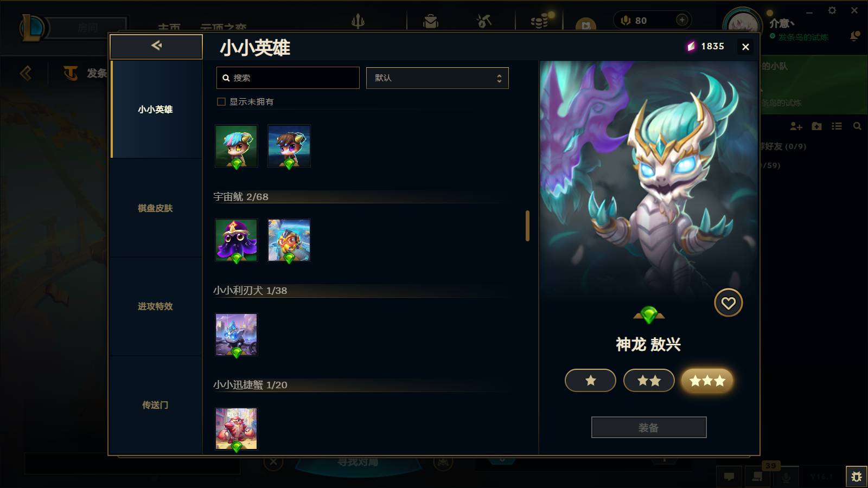This screenshot has height=488, width=868.
Task: Choose the one-star tier option
Action: (x=590, y=381)
